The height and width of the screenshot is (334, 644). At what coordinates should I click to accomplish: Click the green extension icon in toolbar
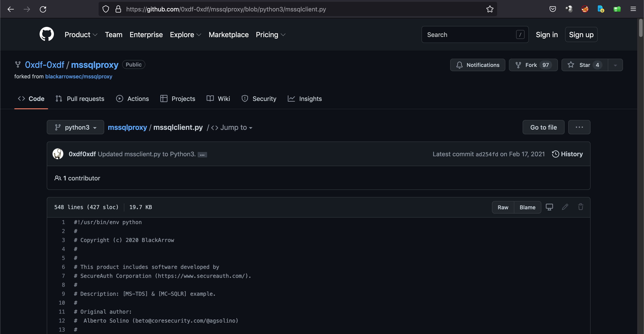point(617,9)
